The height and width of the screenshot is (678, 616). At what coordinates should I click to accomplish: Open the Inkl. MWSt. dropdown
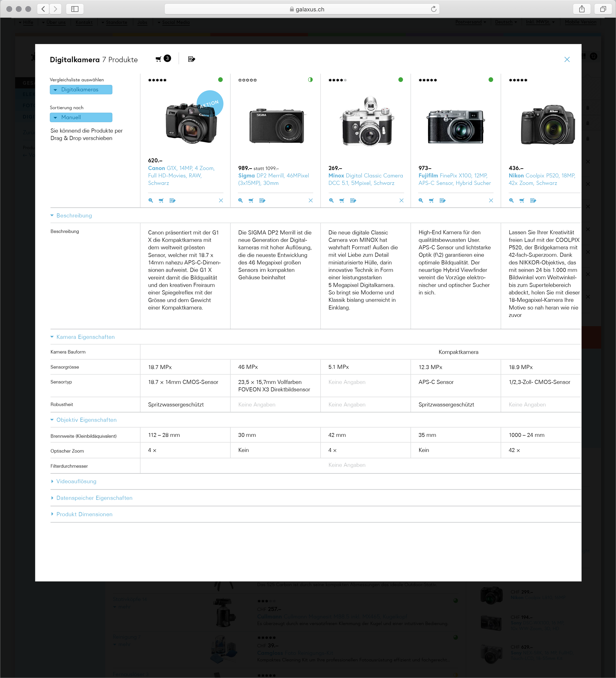540,22
